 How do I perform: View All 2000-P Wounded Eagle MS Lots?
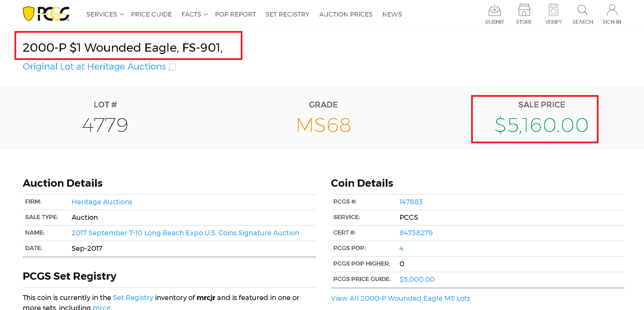[400, 298]
